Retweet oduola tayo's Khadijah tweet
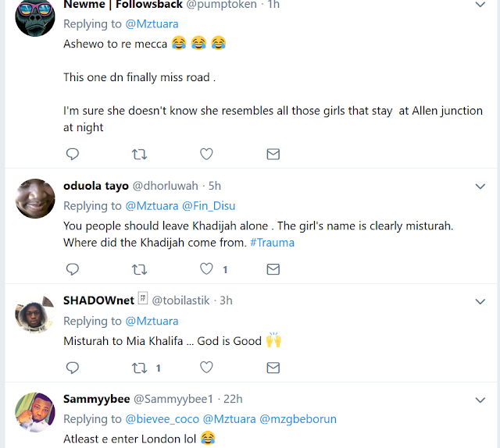This screenshot has height=448, width=500. coord(139,269)
